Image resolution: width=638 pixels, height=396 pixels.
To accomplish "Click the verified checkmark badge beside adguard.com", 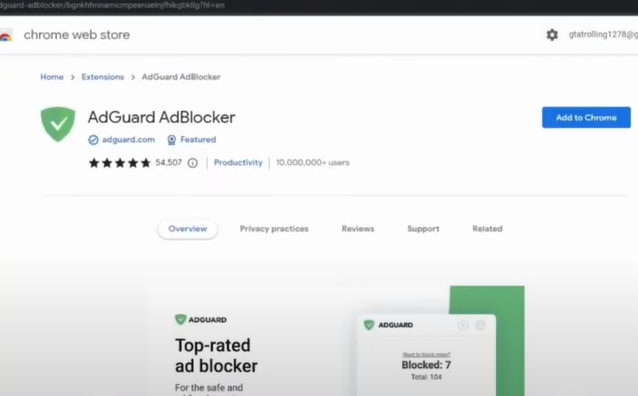I will tap(93, 140).
